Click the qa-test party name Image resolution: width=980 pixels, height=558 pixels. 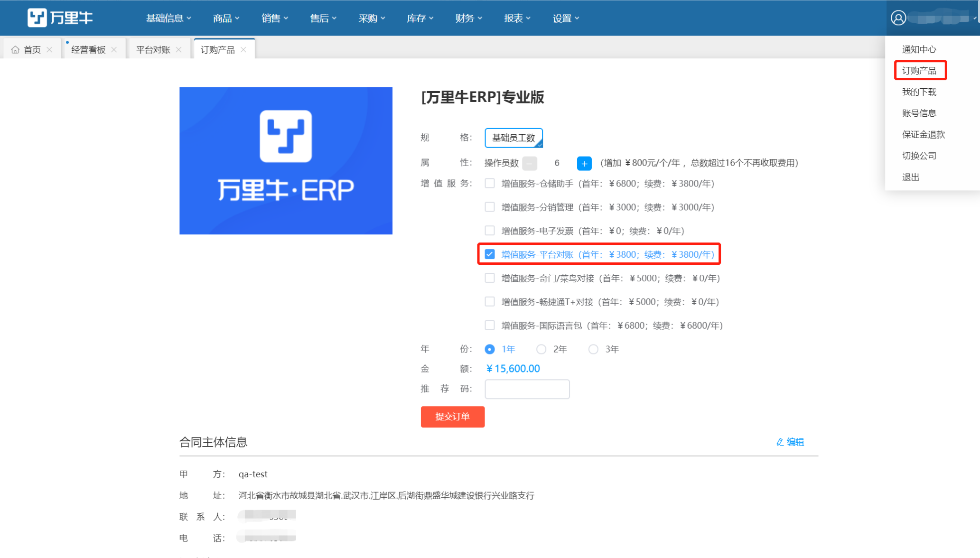click(x=253, y=474)
